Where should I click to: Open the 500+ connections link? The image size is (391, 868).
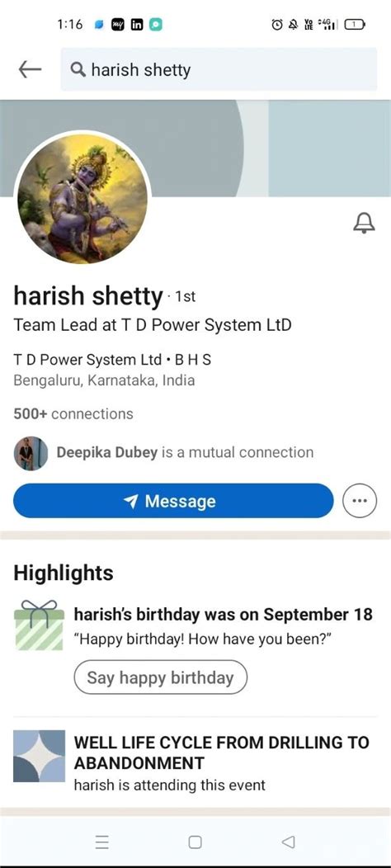[73, 413]
